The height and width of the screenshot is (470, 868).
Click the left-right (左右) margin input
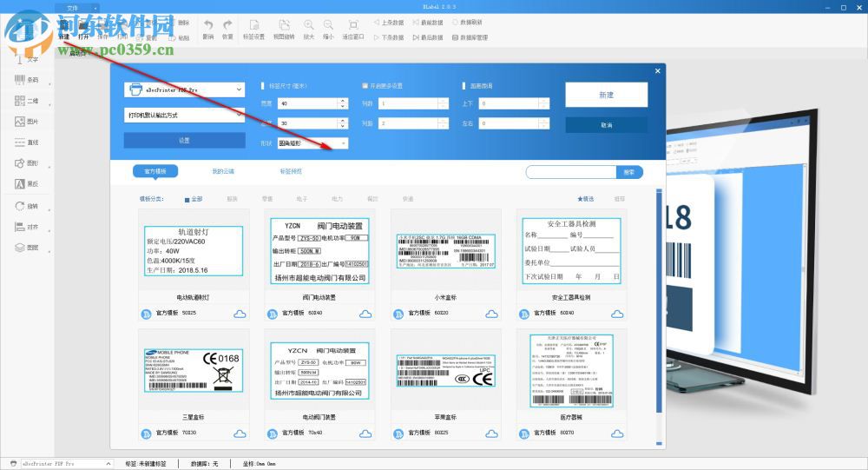[510, 123]
